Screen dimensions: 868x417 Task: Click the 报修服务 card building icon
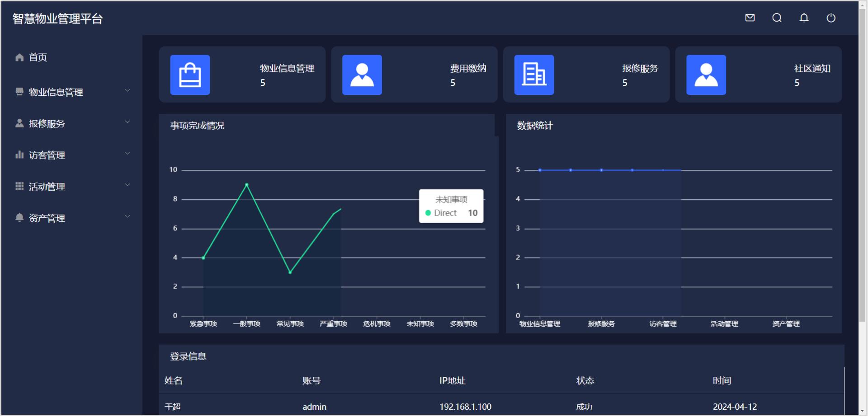point(534,75)
